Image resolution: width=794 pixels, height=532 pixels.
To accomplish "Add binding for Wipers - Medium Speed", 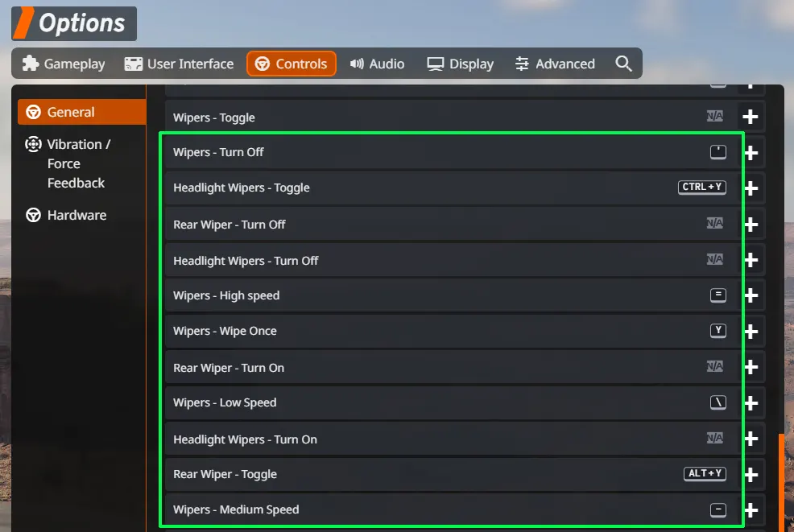I will click(751, 510).
